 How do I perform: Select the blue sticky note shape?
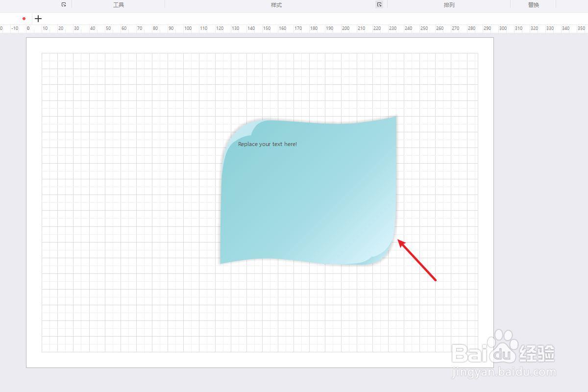tap(308, 191)
